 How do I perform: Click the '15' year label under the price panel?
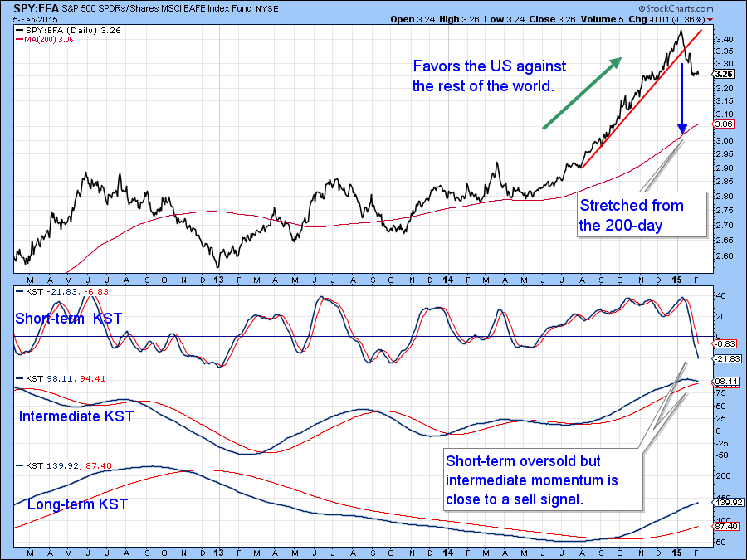[x=677, y=280]
